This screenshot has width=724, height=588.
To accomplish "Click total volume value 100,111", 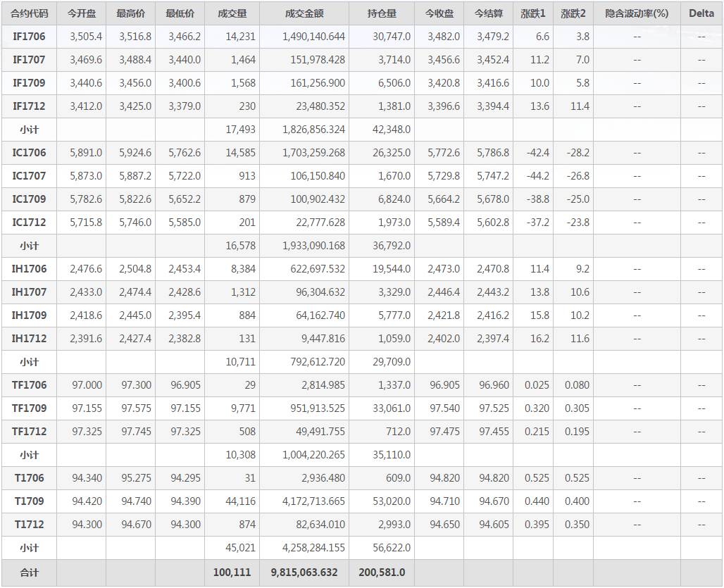I will tap(232, 573).
